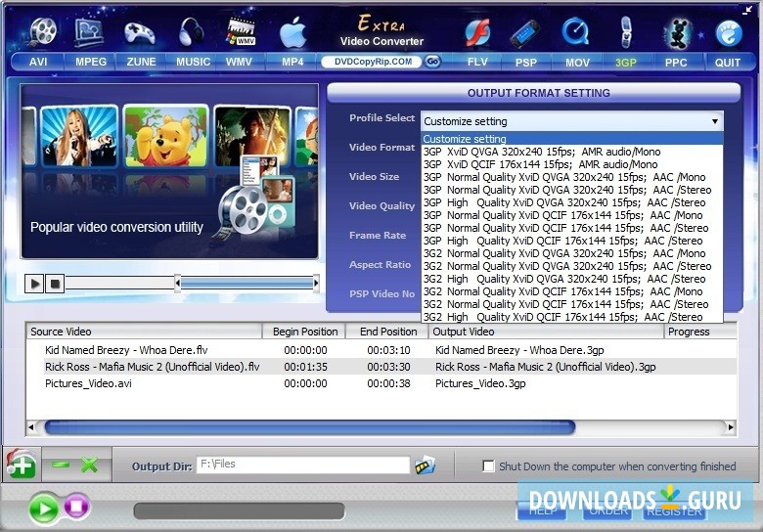The width and height of the screenshot is (763, 532).
Task: Click the QUIT tab label
Action: (x=728, y=63)
